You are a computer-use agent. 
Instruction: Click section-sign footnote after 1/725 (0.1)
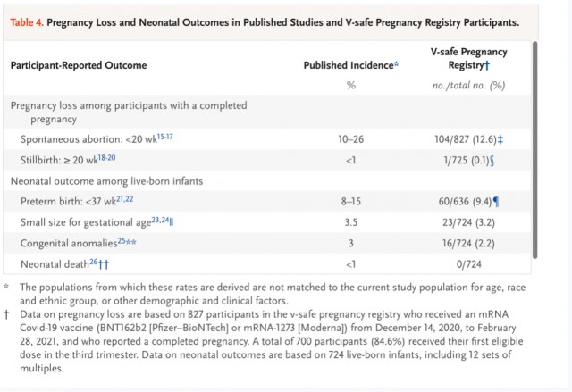[492, 161]
